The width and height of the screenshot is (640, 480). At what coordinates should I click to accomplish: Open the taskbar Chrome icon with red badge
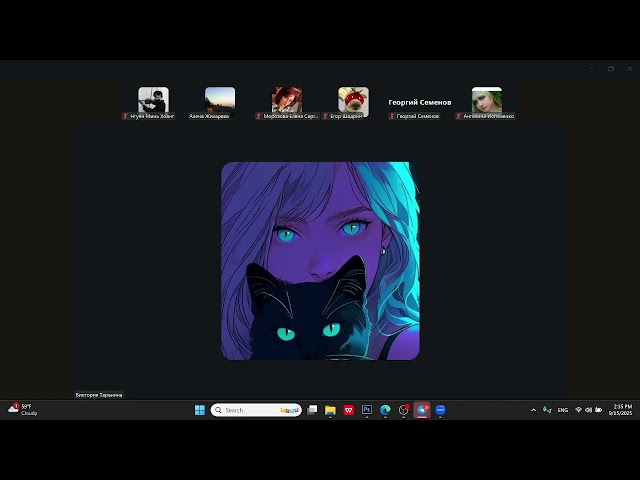(x=404, y=410)
